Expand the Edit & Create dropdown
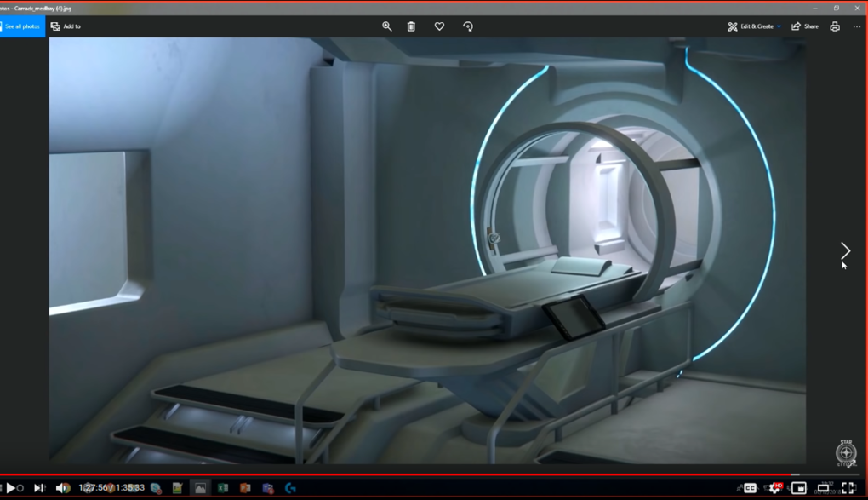868x500 pixels. [755, 26]
